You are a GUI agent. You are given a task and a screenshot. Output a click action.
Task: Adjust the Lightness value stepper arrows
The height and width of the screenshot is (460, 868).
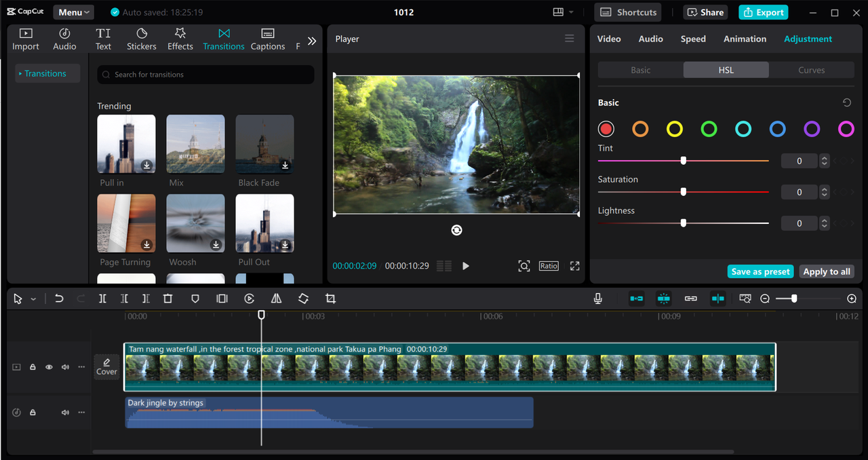pyautogui.click(x=824, y=223)
